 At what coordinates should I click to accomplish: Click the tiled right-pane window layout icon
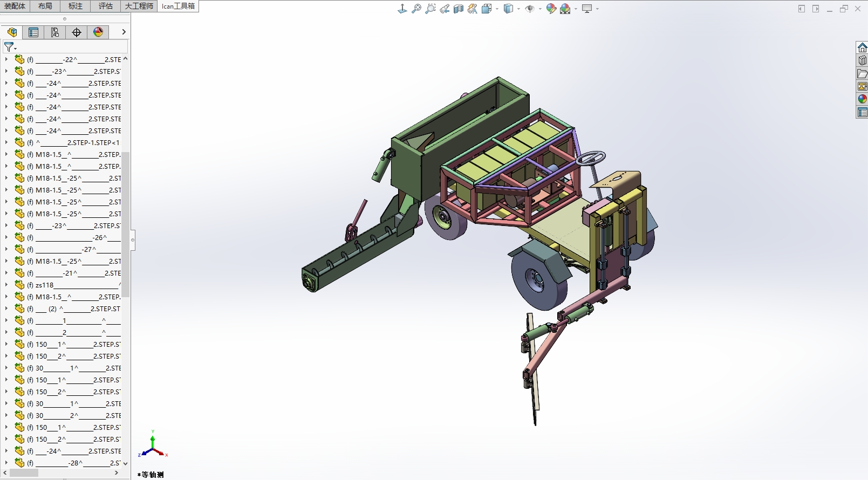click(816, 9)
